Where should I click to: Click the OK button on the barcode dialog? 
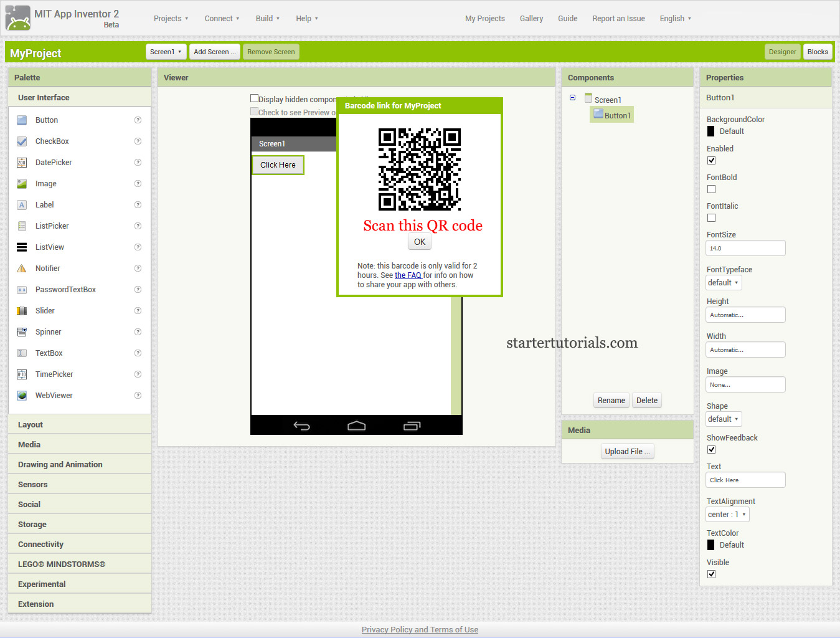click(419, 241)
